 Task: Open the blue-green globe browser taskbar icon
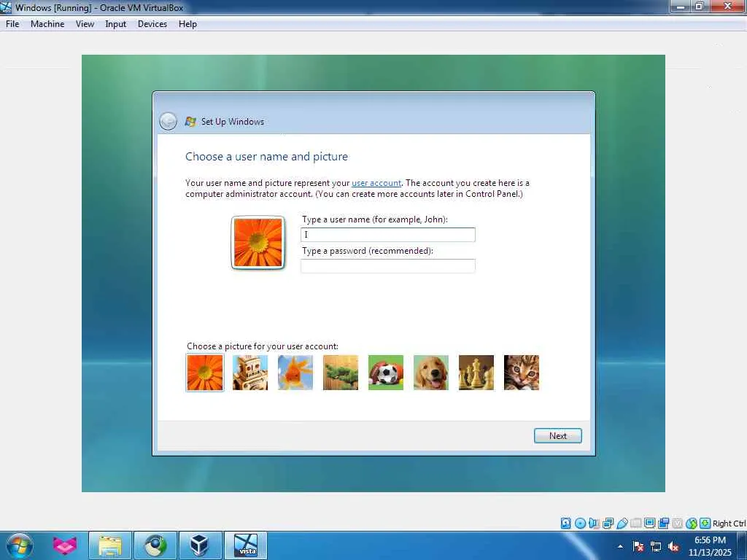pyautogui.click(x=155, y=545)
